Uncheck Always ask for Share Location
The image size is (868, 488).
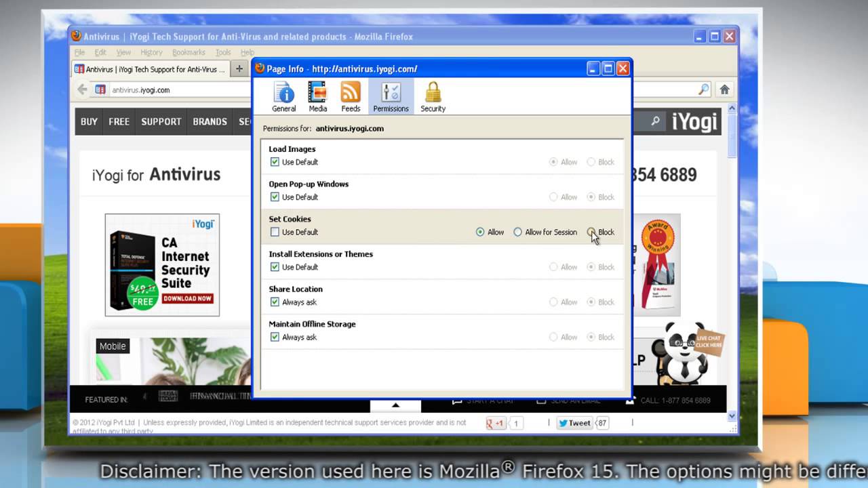(275, 302)
